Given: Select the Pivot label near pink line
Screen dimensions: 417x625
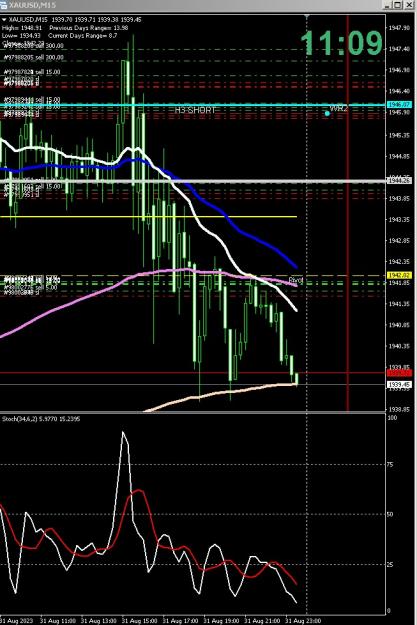Looking at the screenshot, I should pyautogui.click(x=296, y=280).
